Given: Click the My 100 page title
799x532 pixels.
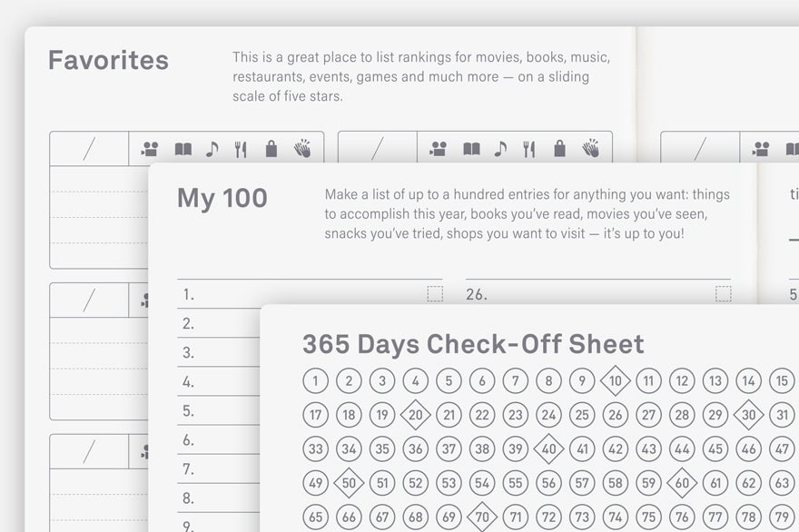Looking at the screenshot, I should tap(222, 199).
